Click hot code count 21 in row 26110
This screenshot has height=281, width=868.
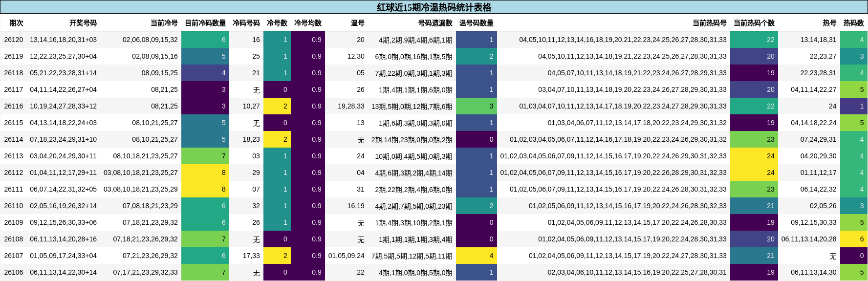click(x=754, y=206)
